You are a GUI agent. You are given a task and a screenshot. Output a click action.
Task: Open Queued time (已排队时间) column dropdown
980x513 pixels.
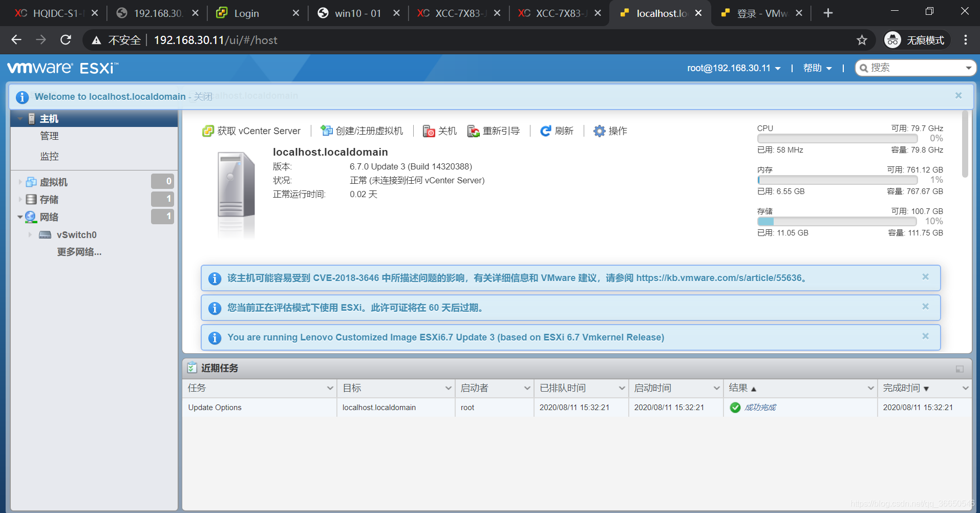tap(622, 389)
